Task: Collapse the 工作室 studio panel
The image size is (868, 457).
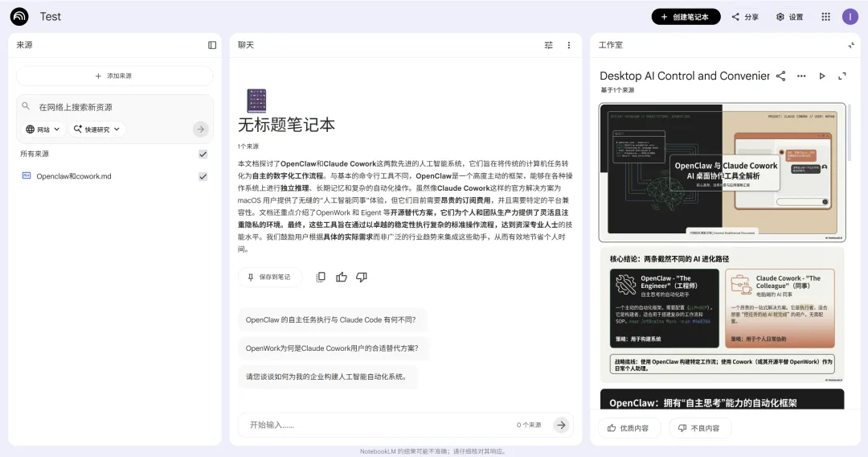Action: (x=851, y=45)
